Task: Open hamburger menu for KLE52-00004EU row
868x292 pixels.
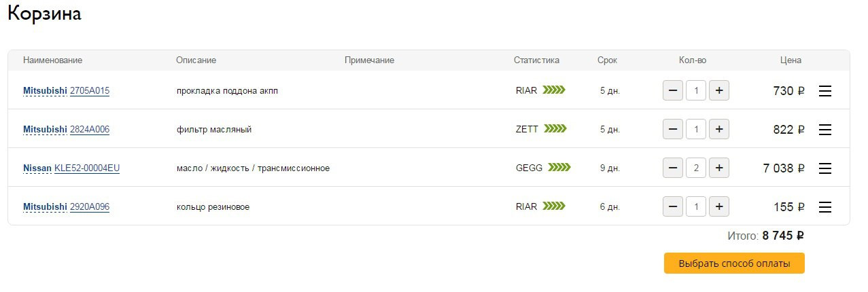Action: click(825, 168)
